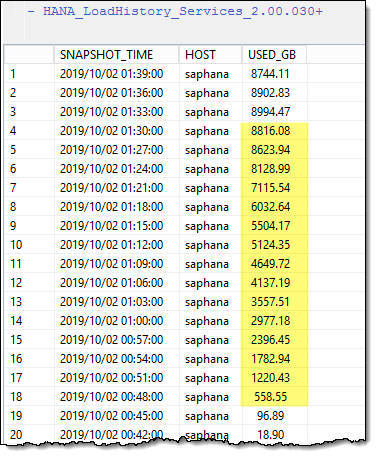Click the saphana host cell in row 19

pos(211,416)
